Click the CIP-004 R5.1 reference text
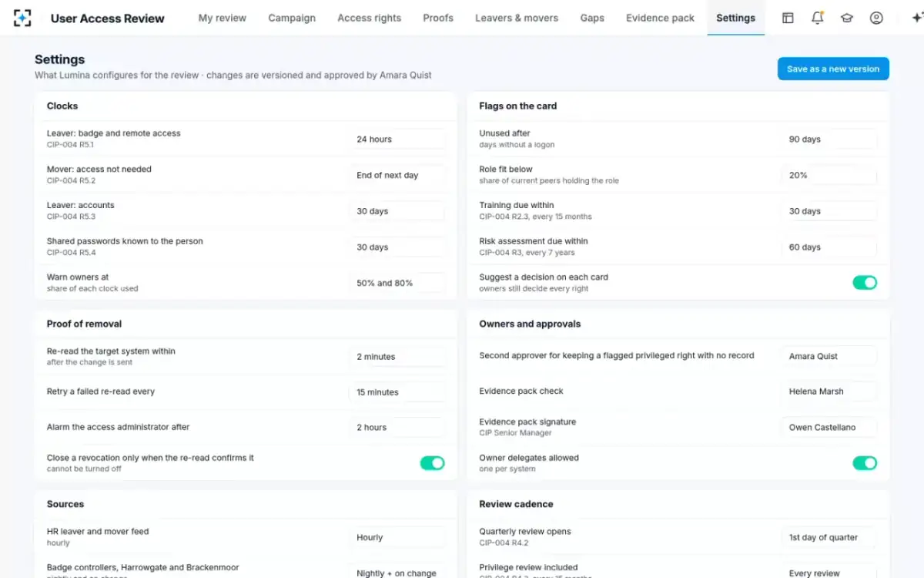This screenshot has width=924, height=578. point(70,145)
